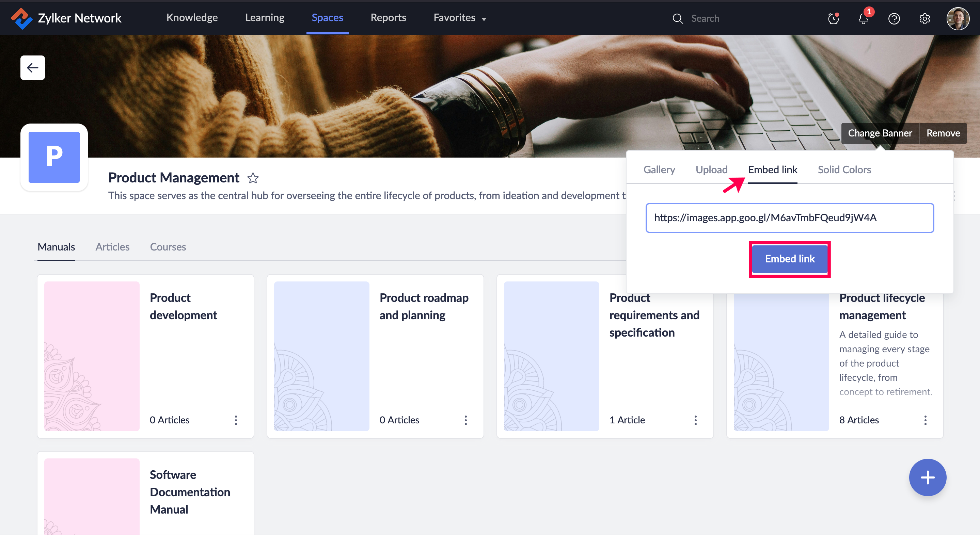Select the Manuals tab
The height and width of the screenshot is (535, 980).
pos(56,247)
